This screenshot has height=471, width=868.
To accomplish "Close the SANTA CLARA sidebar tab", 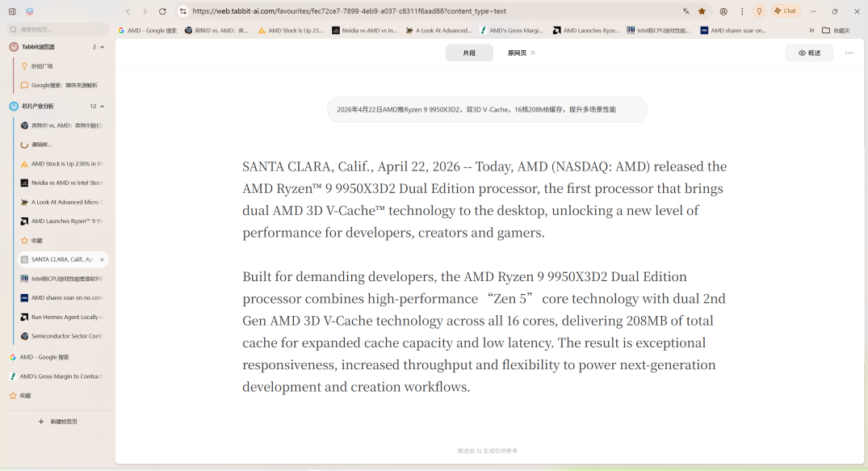I will (103, 259).
